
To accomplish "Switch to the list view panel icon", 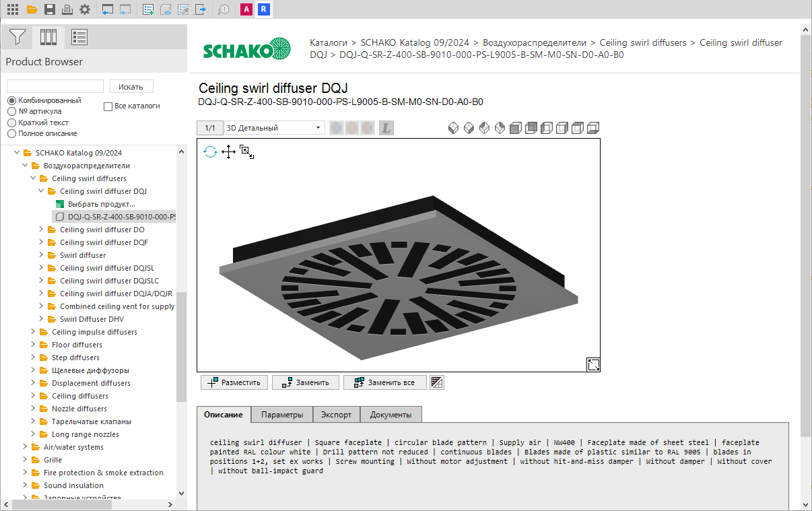I will tap(79, 37).
